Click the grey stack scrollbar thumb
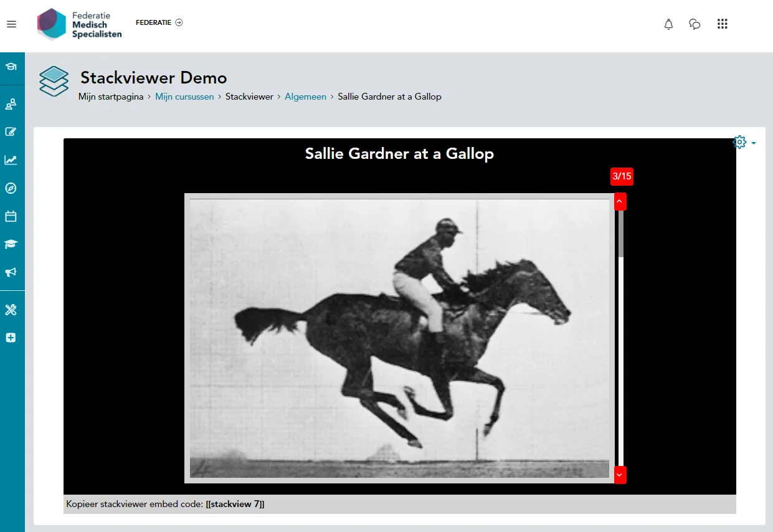Viewport: 773px width, 532px height. (620, 234)
